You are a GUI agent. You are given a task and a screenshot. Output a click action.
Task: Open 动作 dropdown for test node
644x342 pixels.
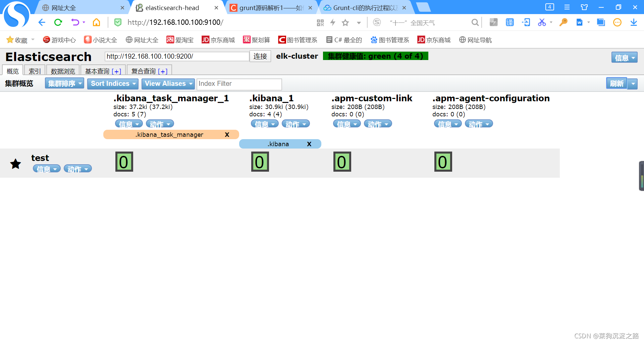point(78,168)
